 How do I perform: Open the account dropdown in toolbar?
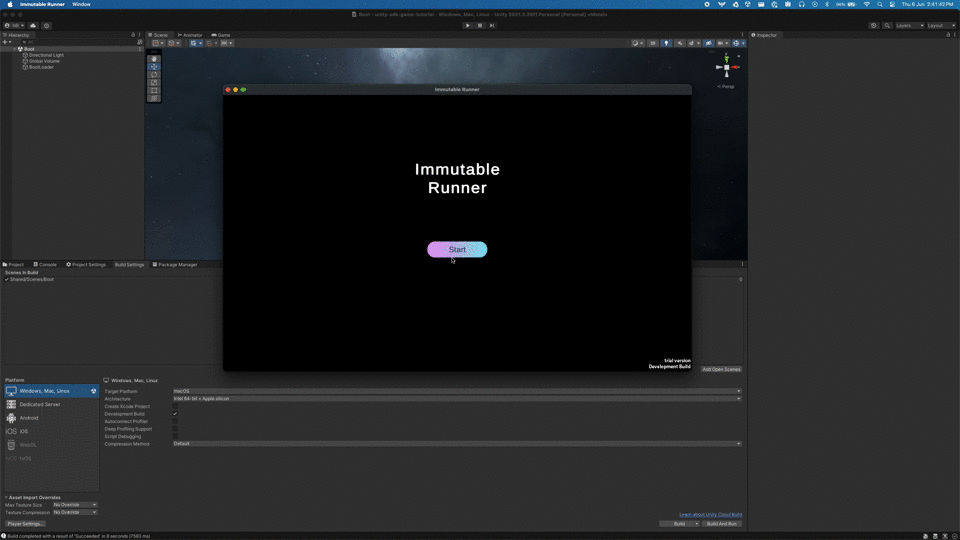[x=14, y=26]
